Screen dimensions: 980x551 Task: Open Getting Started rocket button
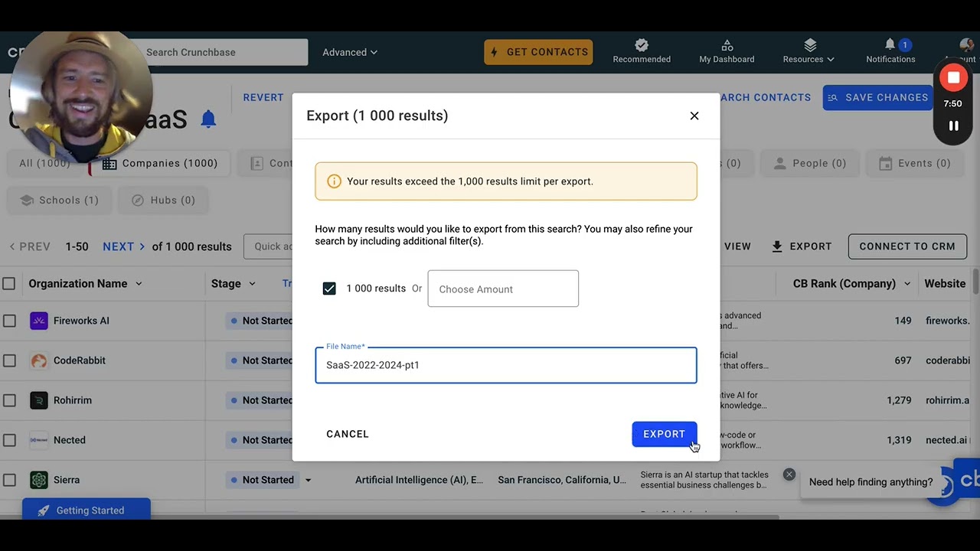tap(87, 510)
